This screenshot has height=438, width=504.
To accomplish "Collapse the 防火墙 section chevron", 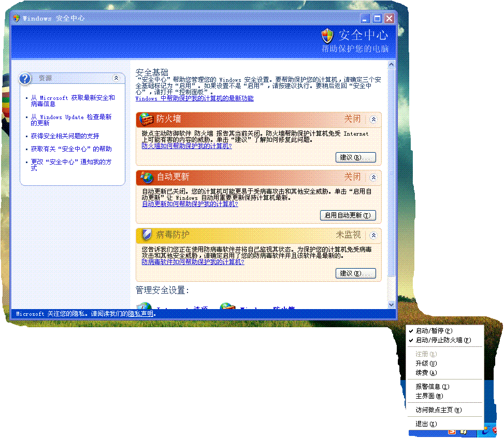I will coord(373,119).
